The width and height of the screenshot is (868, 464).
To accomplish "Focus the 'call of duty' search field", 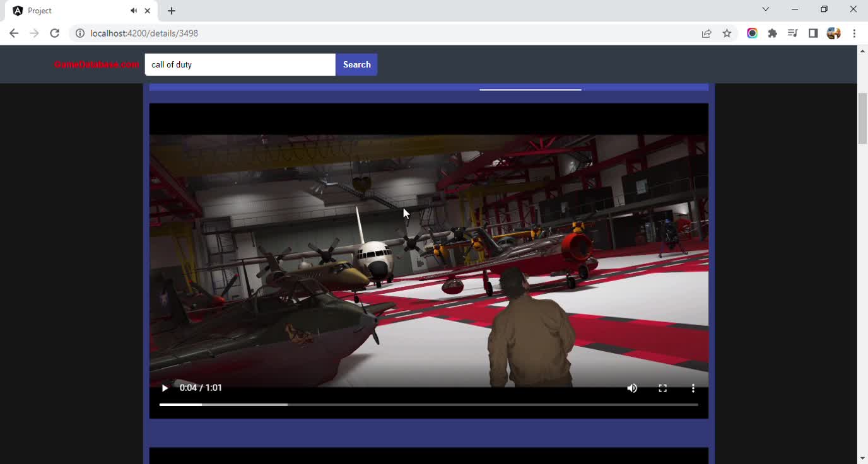I will pyautogui.click(x=240, y=64).
